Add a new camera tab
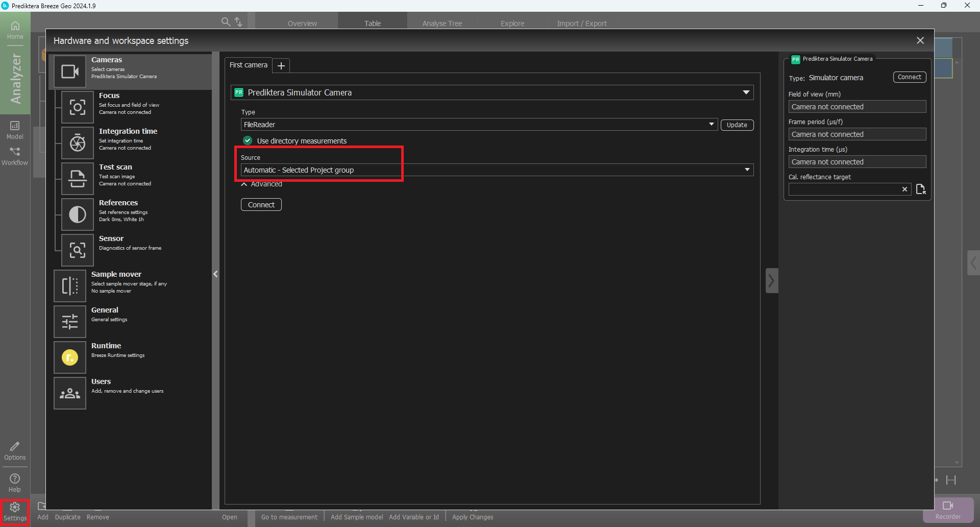The height and width of the screenshot is (527, 980). pyautogui.click(x=281, y=66)
